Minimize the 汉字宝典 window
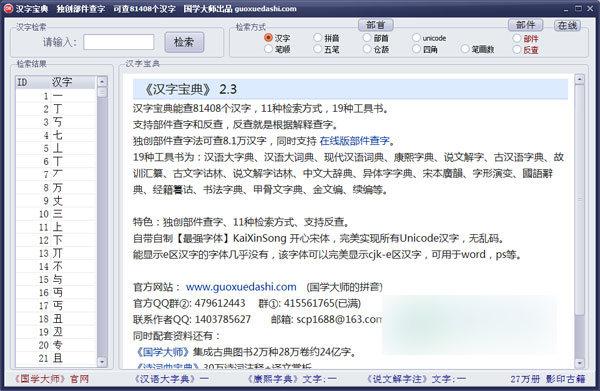 pos(567,8)
